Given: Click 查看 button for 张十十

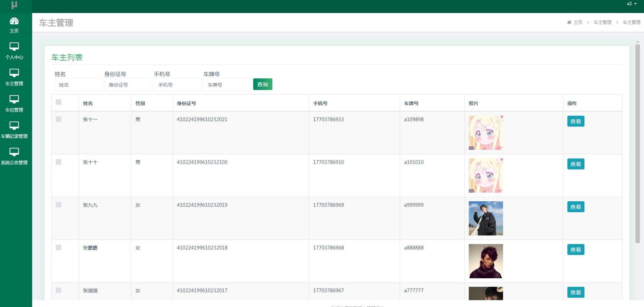Looking at the screenshot, I should pyautogui.click(x=576, y=164).
